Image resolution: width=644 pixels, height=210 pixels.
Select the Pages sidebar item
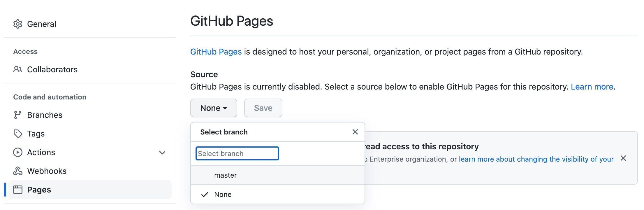pyautogui.click(x=90, y=190)
